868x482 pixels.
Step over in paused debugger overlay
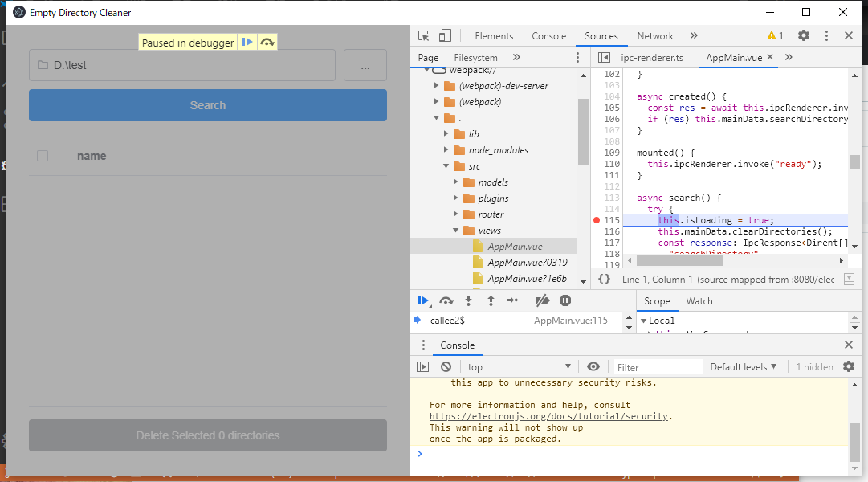point(267,42)
